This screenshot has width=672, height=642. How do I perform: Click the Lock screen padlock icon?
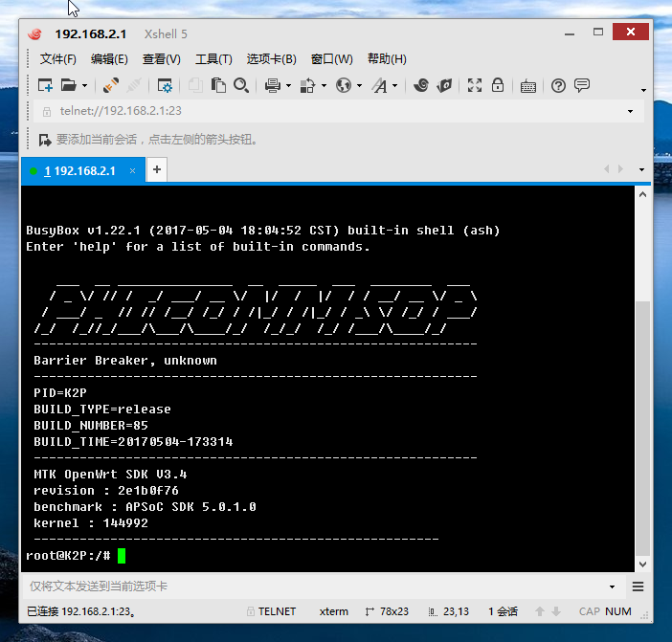(x=498, y=86)
